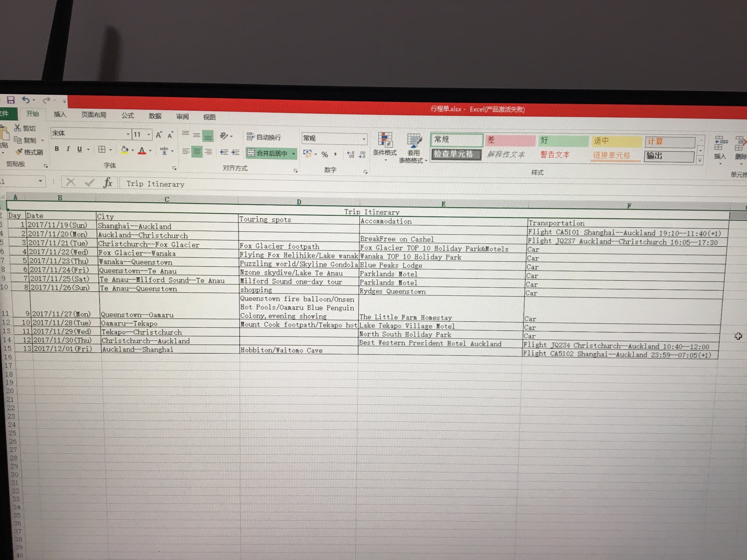Switch to the 插入 (Insert) ribbon tab
The height and width of the screenshot is (560, 747).
(x=60, y=114)
